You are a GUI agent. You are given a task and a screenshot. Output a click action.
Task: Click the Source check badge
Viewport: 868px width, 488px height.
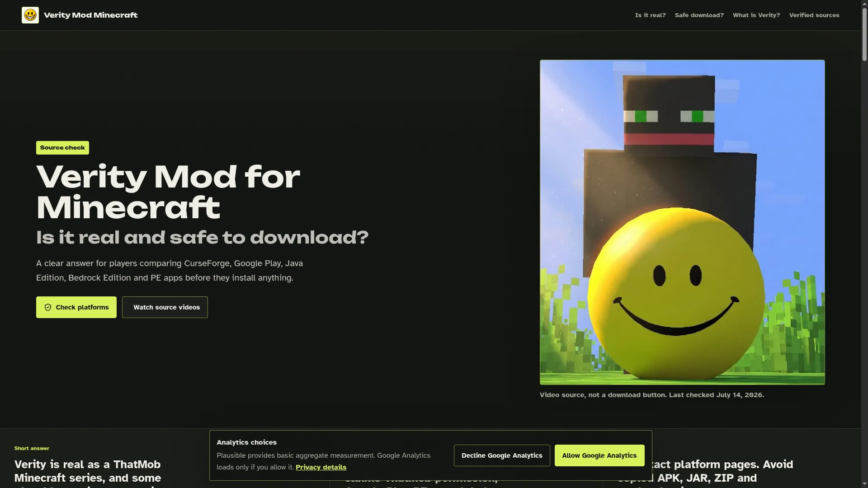62,148
